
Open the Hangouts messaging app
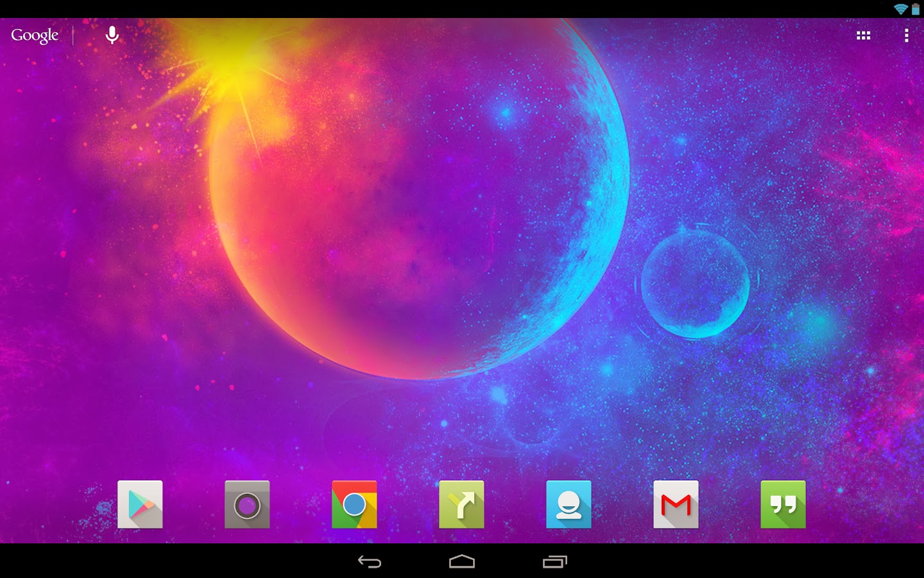coord(783,505)
